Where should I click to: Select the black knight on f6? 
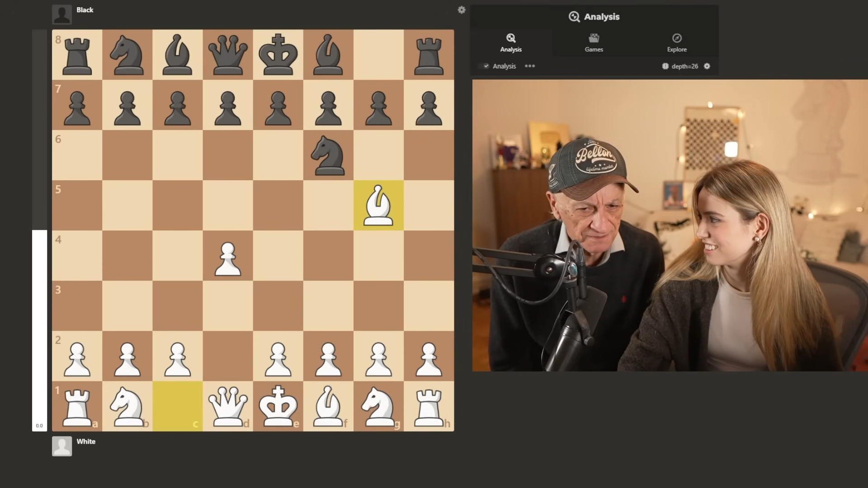[x=328, y=155]
